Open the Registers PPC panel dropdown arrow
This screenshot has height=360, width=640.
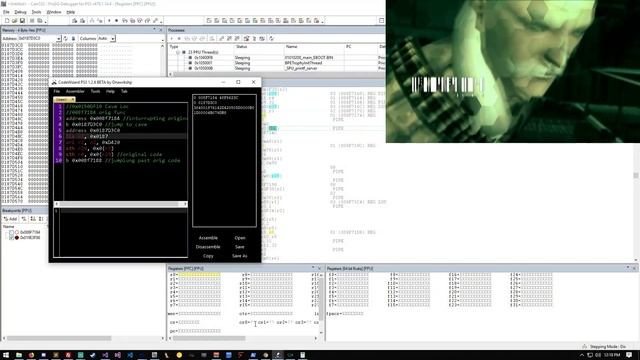(x=313, y=268)
